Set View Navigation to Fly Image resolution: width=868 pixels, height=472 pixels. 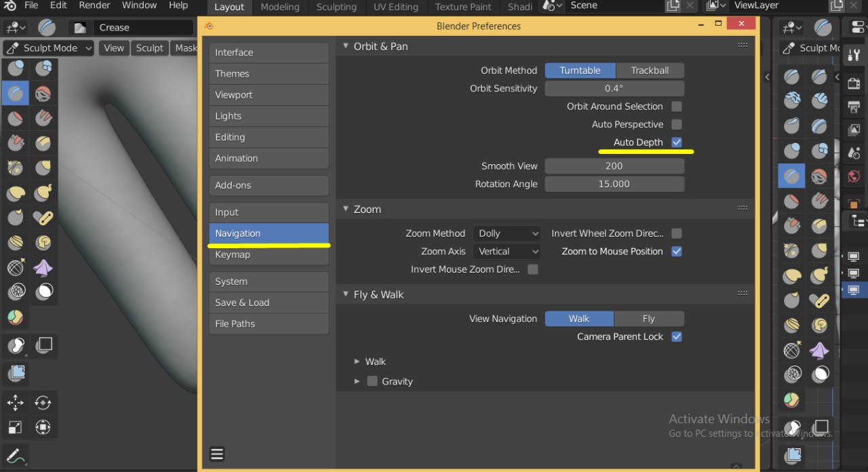[x=648, y=319]
